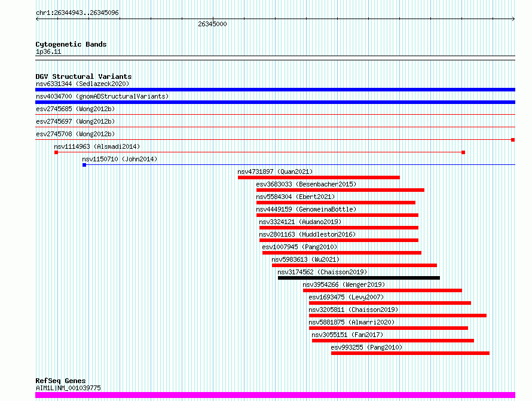Select the red nsv5881875 variant bar
Image resolution: width=532 pixels, height=401 pixels.
click(389, 328)
